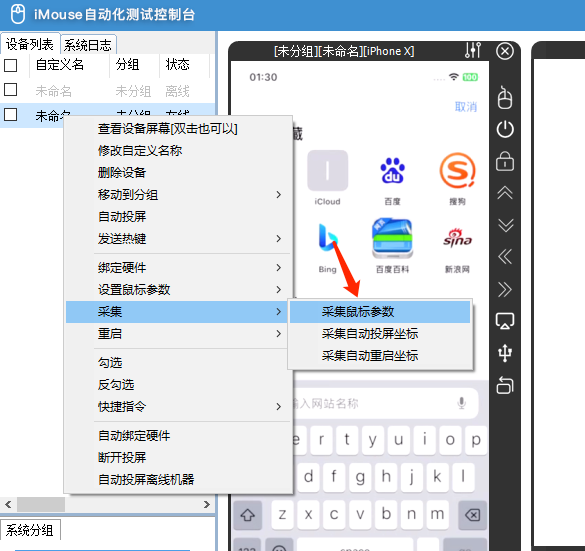Open the device settings sliders icon

click(x=473, y=50)
